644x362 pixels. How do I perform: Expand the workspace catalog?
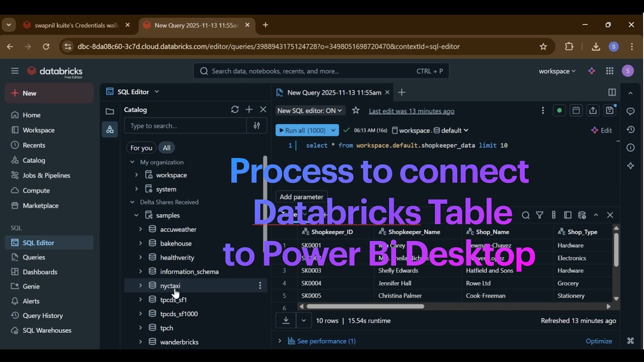point(136,175)
